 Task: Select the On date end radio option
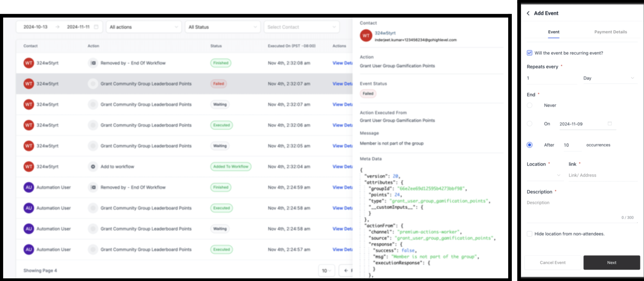click(x=529, y=124)
